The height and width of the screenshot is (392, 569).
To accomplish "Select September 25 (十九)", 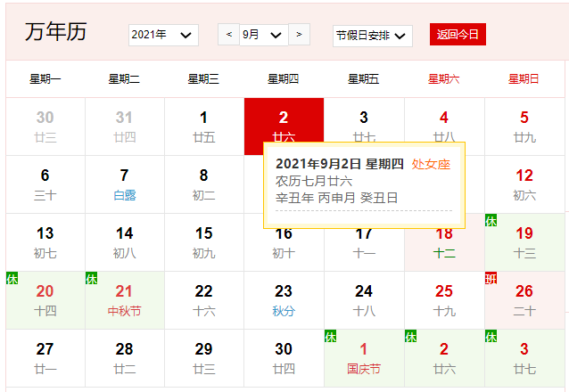I will [444, 300].
